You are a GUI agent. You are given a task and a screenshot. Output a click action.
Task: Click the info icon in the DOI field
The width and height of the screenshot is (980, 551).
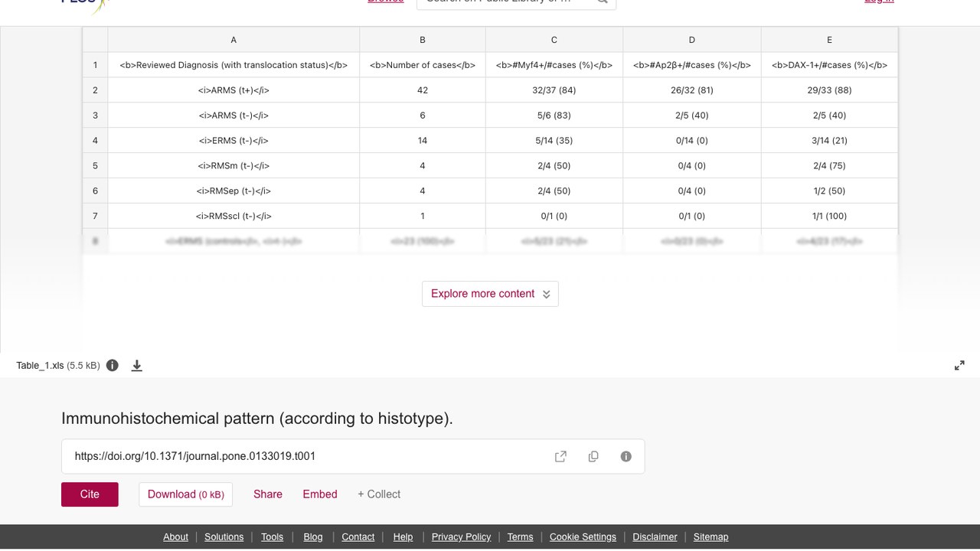coord(626,456)
